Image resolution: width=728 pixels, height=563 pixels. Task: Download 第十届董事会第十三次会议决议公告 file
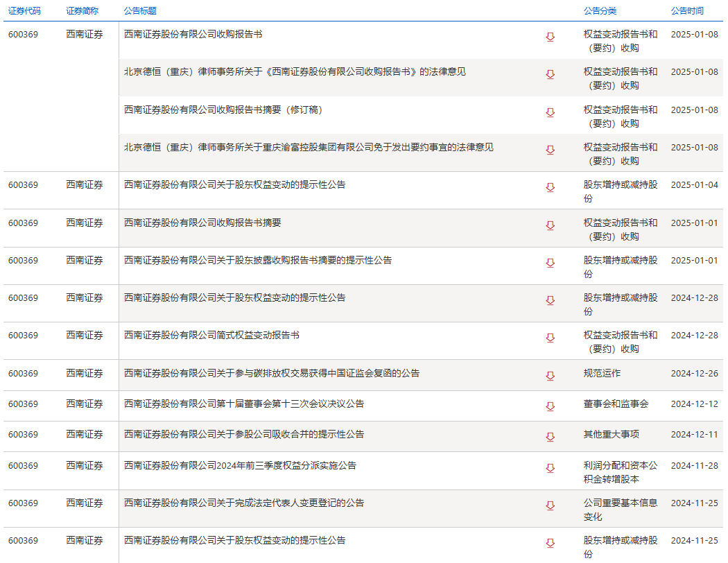[551, 406]
